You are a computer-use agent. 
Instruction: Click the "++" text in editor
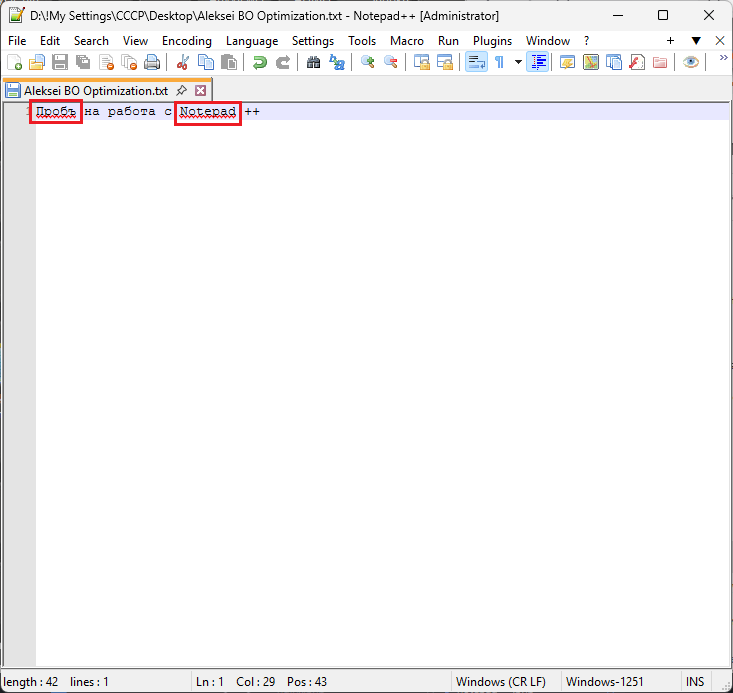(x=252, y=112)
